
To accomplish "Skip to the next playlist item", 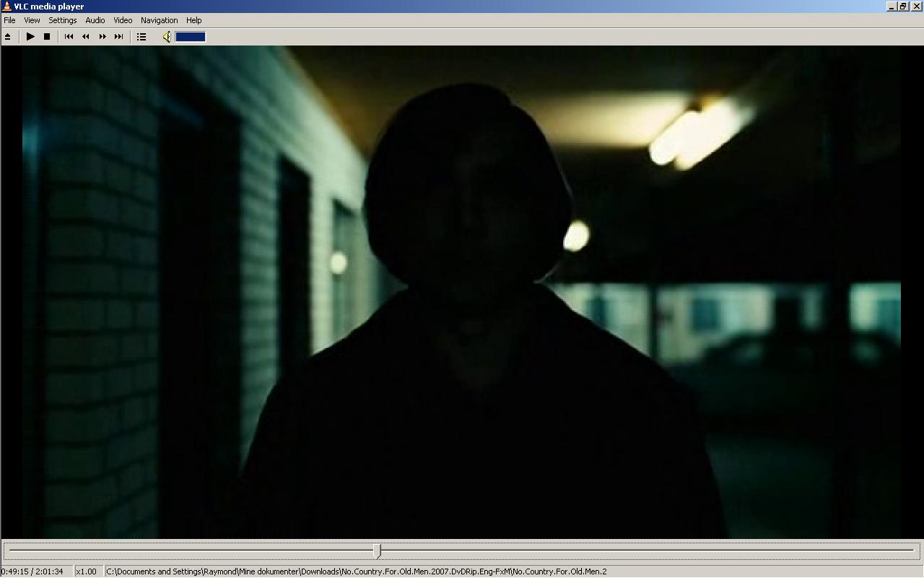I will click(x=119, y=36).
